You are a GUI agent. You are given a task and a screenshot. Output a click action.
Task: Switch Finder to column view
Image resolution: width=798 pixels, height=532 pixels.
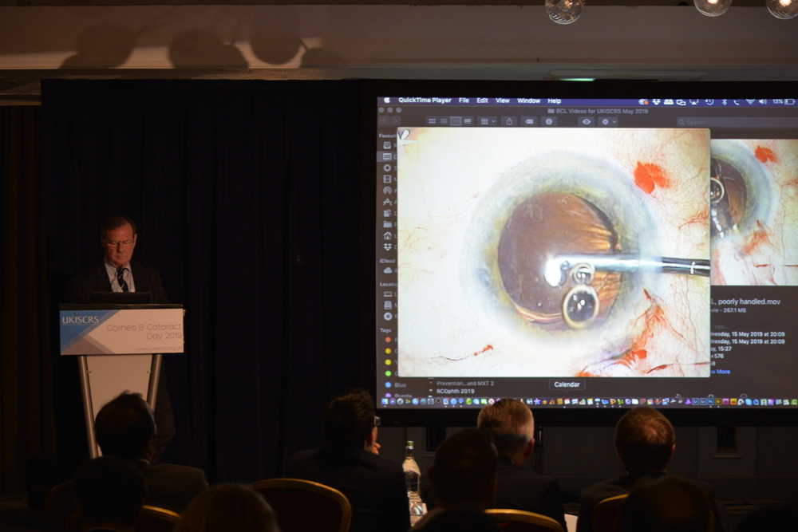(x=456, y=121)
